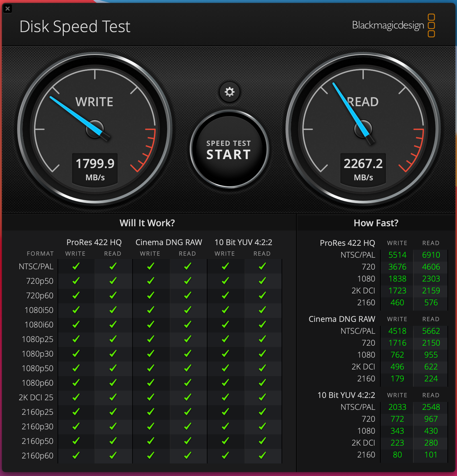Select the Will It Work? heading

147,223
